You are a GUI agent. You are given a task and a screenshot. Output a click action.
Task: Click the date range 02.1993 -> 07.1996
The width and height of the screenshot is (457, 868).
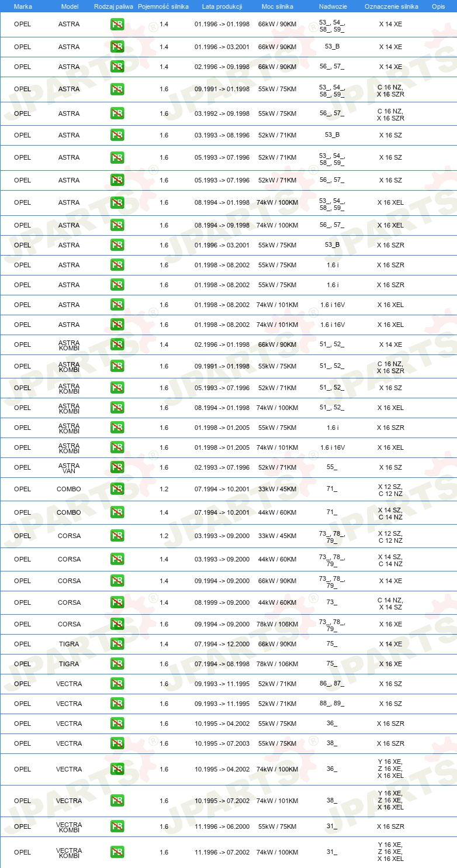point(222,467)
